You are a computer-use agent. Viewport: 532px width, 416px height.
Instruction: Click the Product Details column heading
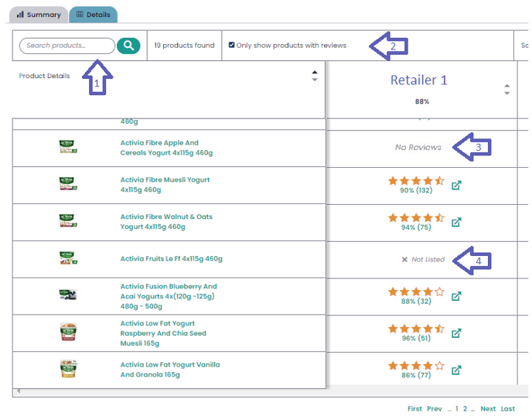(44, 76)
